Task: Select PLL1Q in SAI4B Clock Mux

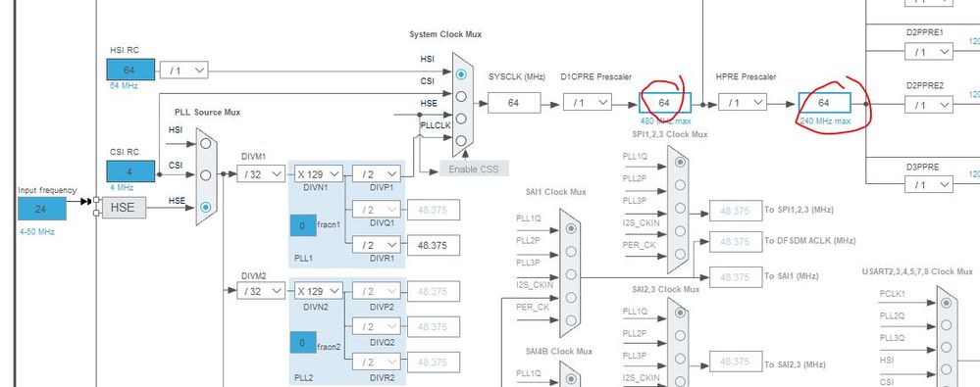Action: point(571,379)
